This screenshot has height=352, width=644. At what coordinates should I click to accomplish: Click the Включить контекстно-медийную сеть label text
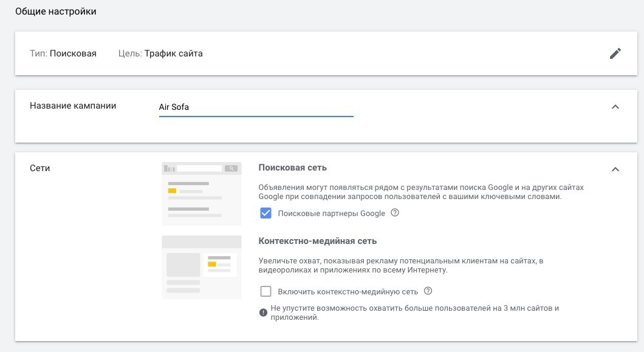(x=348, y=292)
